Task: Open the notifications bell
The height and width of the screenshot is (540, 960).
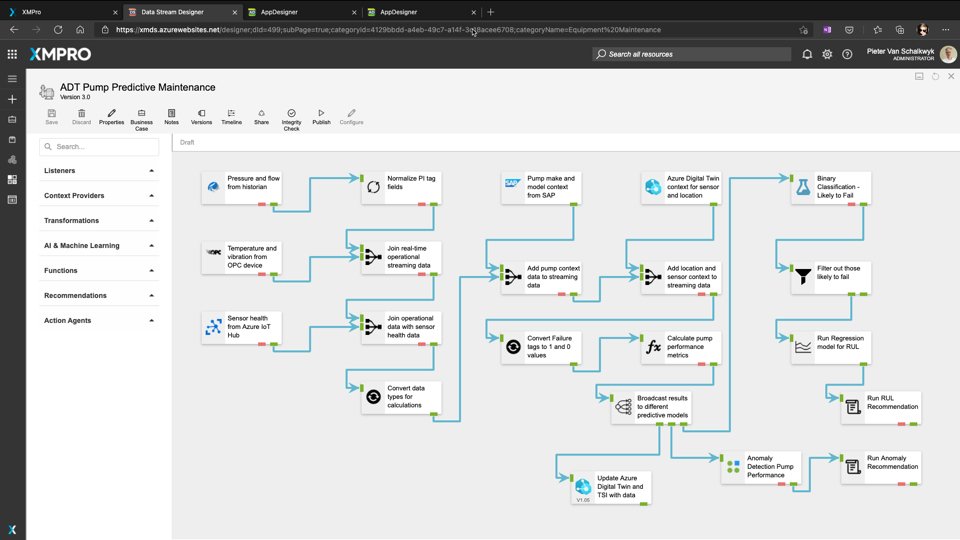Action: point(807,54)
